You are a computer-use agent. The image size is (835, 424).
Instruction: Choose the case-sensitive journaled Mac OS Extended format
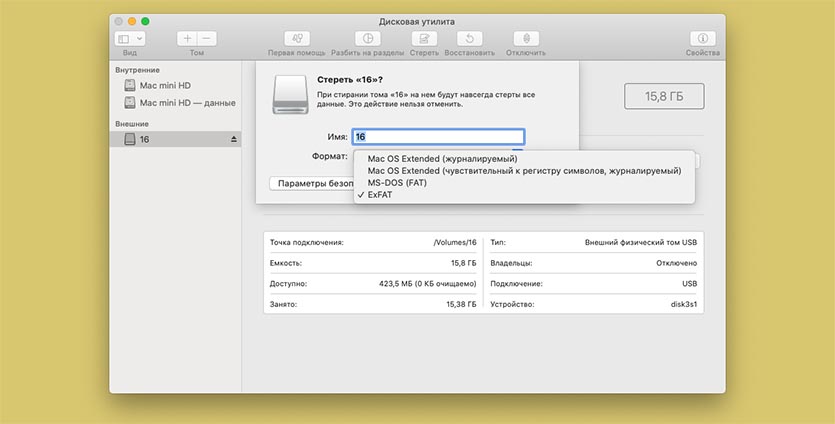(525, 171)
